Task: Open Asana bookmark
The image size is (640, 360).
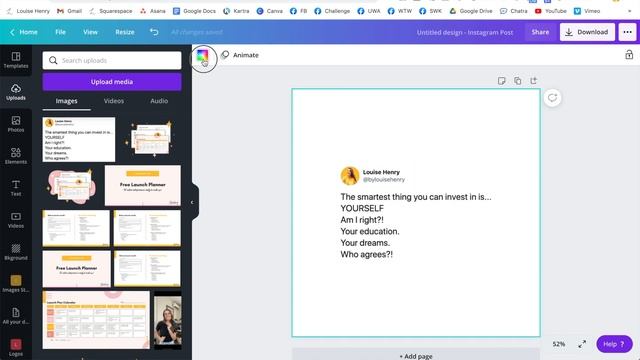Action: (x=153, y=11)
